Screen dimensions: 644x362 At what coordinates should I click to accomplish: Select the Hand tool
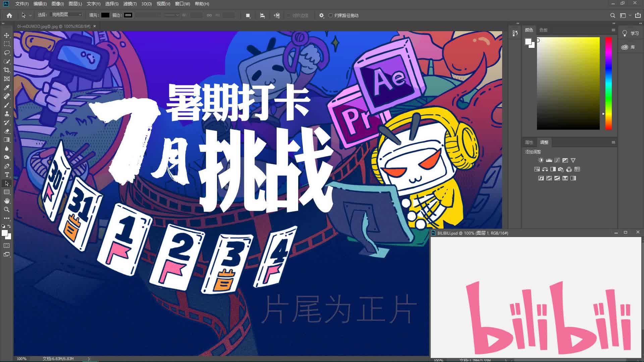pyautogui.click(x=7, y=201)
